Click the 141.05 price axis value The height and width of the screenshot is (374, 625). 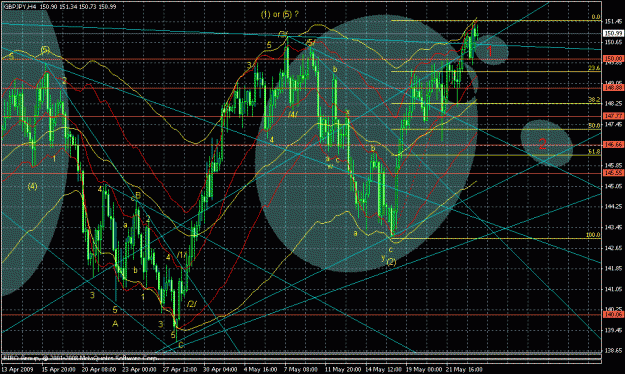tap(613, 289)
